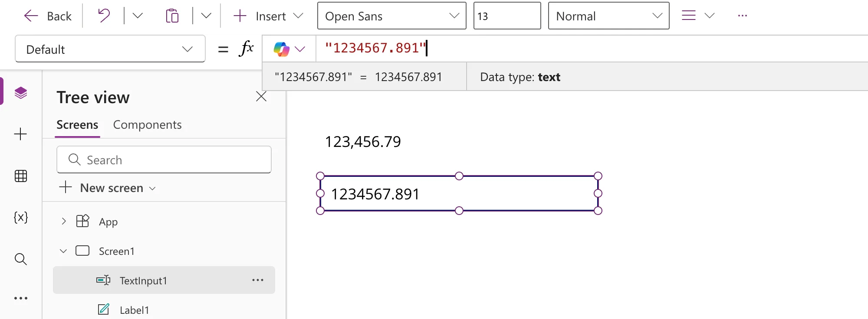Screen dimensions: 868x319
Task: Open the paste options dropdown arrow
Action: 206,16
